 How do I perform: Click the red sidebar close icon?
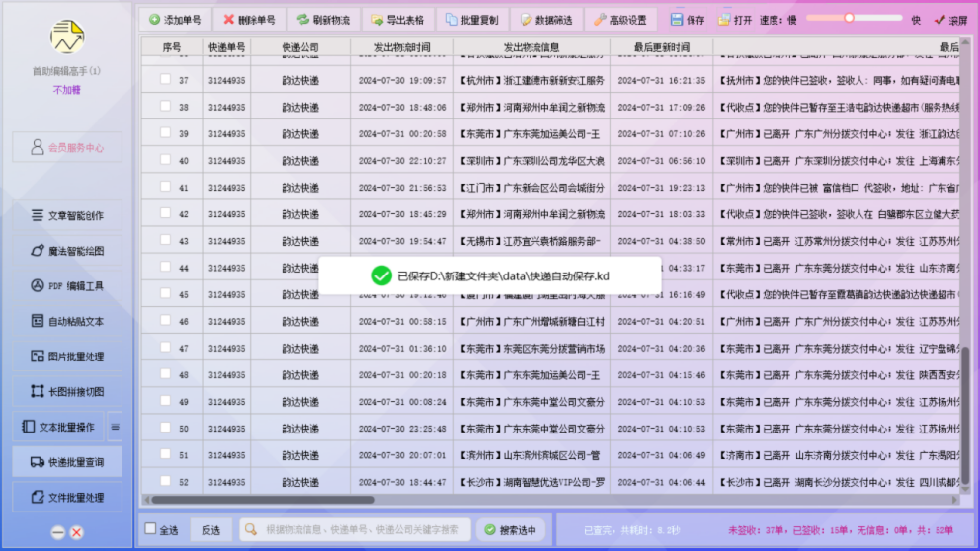76,532
